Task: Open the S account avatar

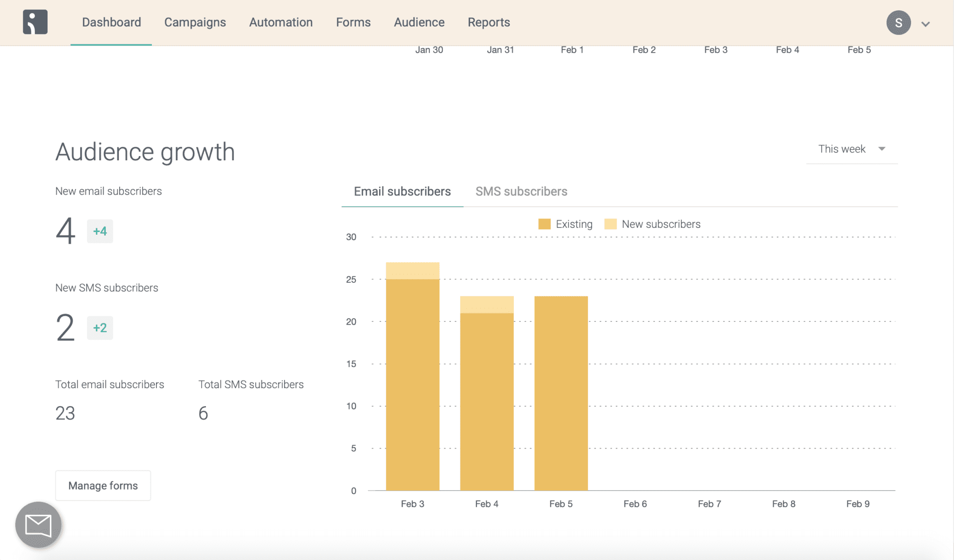Action: coord(899,22)
